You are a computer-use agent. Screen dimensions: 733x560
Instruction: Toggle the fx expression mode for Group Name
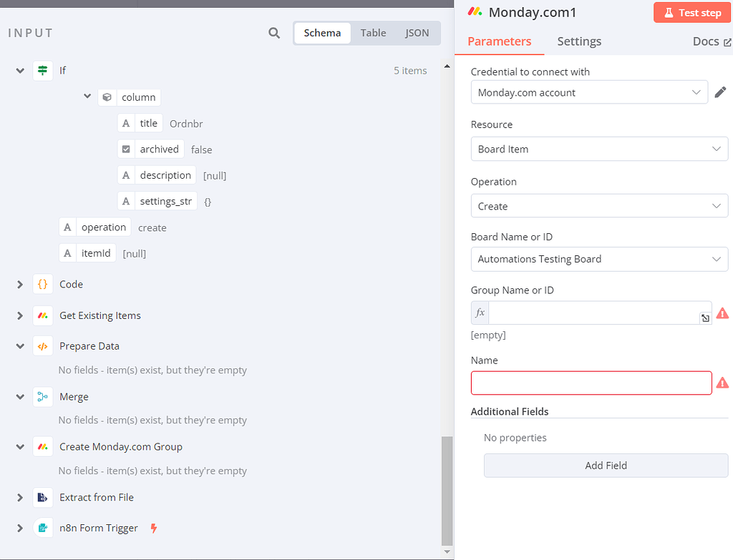[x=480, y=313]
